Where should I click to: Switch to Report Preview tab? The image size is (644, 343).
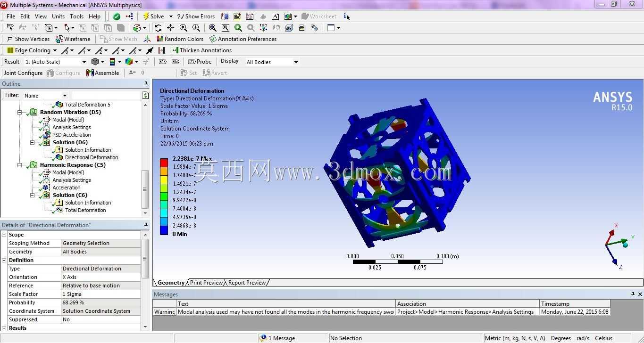pos(247,283)
